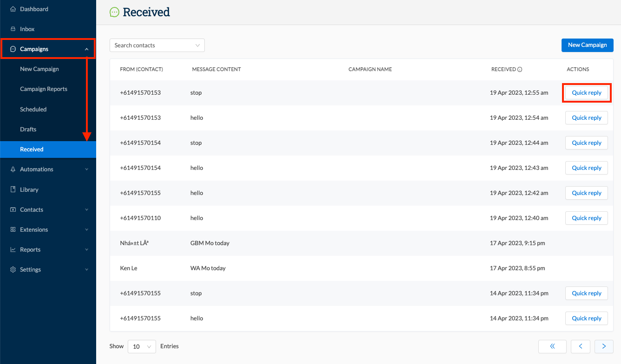Go to next page arrow button
Image resolution: width=621 pixels, height=364 pixels.
604,346
